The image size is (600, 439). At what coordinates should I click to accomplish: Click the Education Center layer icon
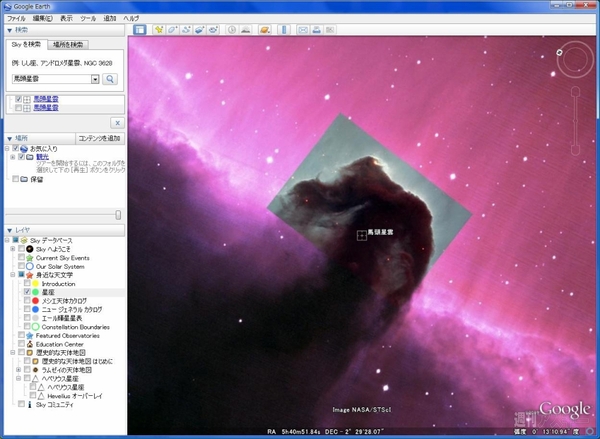click(x=30, y=344)
